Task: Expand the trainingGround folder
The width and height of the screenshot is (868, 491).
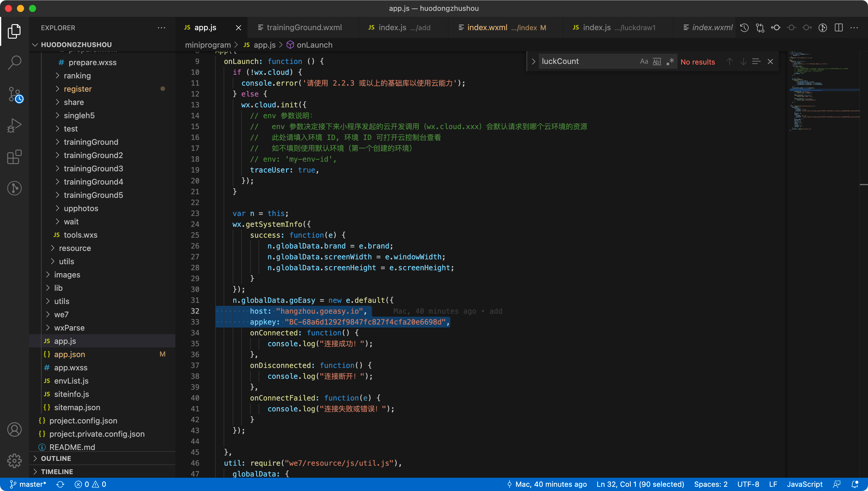Action: [91, 142]
